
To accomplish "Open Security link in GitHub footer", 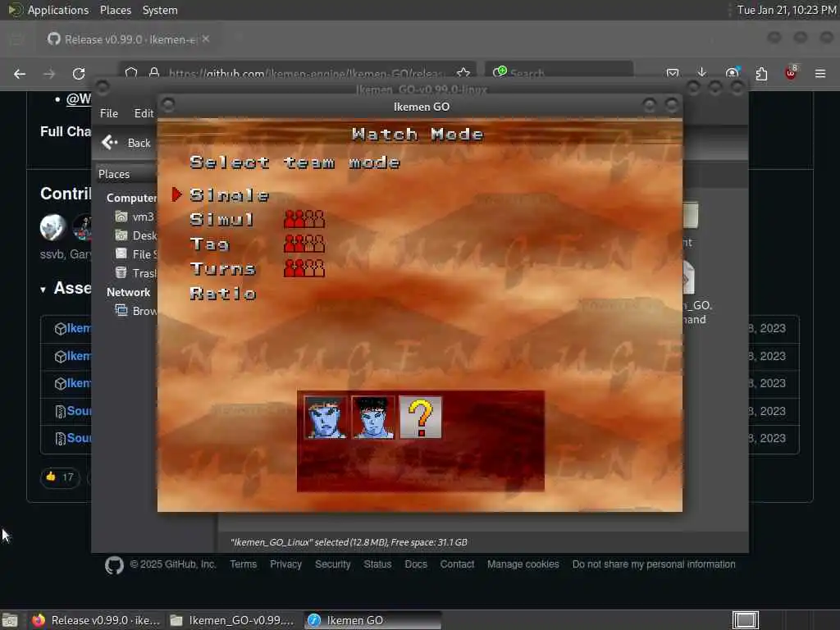I will tap(332, 564).
